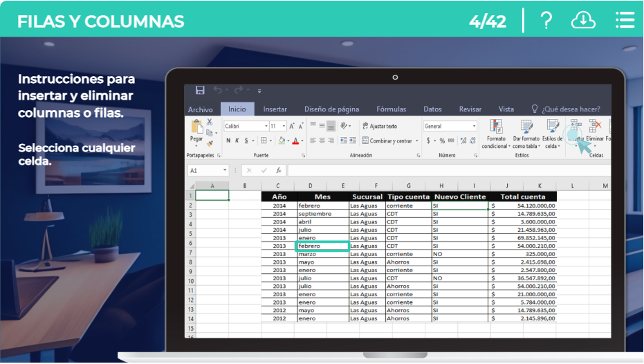The width and height of the screenshot is (644, 364).
Task: Open the font color red A swatch
Action: 296,140
